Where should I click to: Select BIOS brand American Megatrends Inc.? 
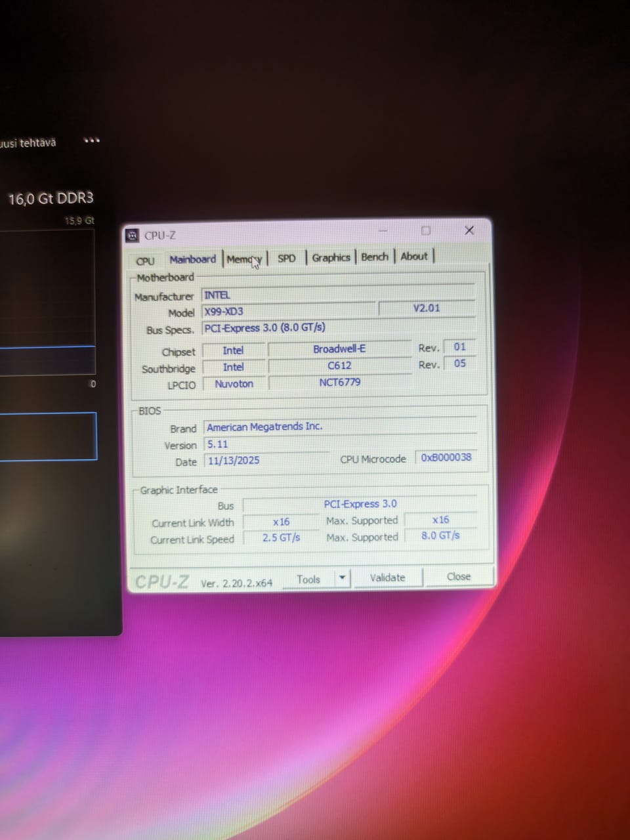340,427
